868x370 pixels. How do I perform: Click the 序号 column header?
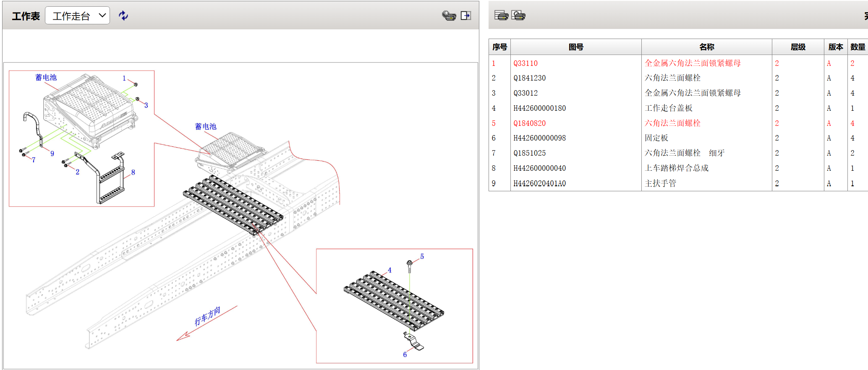499,47
